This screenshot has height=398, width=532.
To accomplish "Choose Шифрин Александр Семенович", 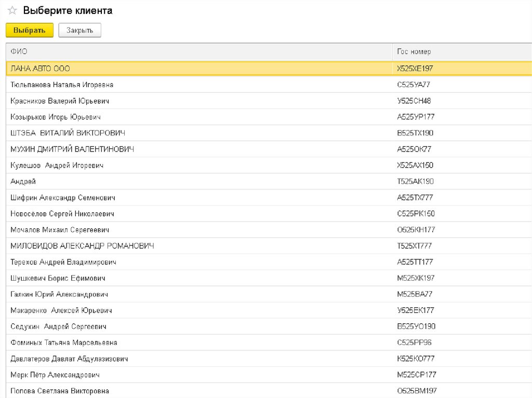I will [63, 198].
